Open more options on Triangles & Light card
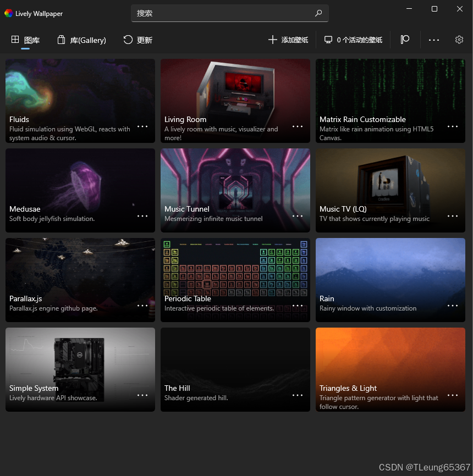The image size is (473, 476). pyautogui.click(x=452, y=395)
